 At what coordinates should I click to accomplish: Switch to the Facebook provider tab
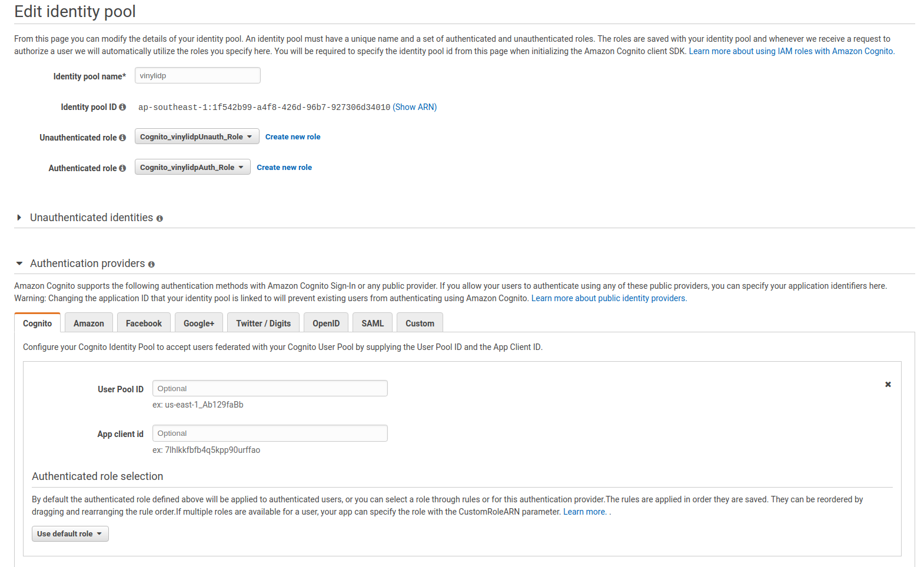pyautogui.click(x=144, y=323)
